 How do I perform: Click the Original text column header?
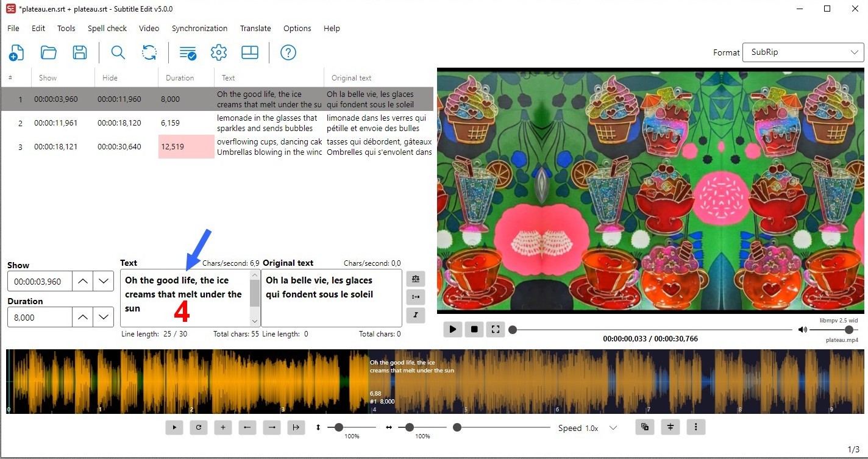pos(379,78)
